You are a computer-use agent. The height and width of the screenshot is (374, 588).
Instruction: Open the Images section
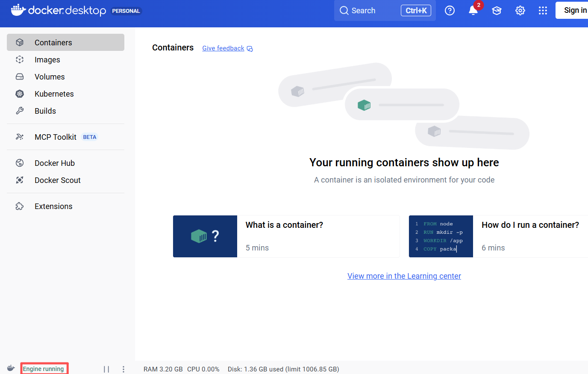65,59
